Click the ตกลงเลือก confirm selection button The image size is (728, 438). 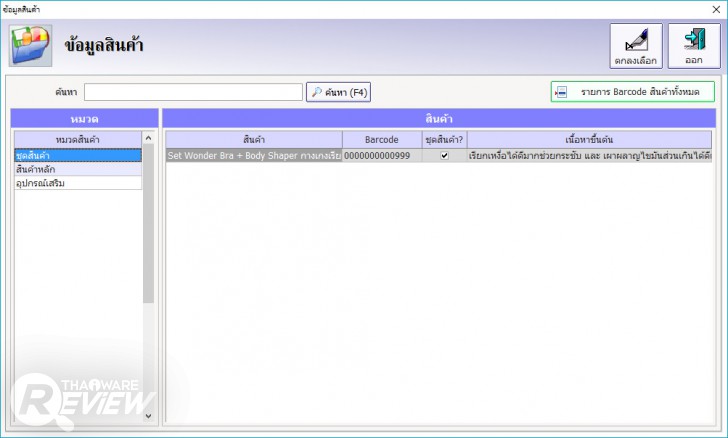click(636, 46)
